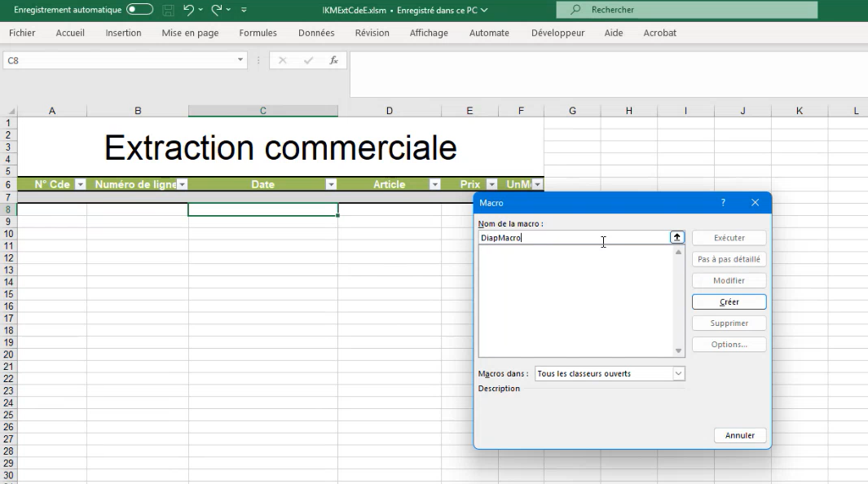The width and height of the screenshot is (868, 484).
Task: Click the magnifier icon in search box
Action: [x=576, y=10]
